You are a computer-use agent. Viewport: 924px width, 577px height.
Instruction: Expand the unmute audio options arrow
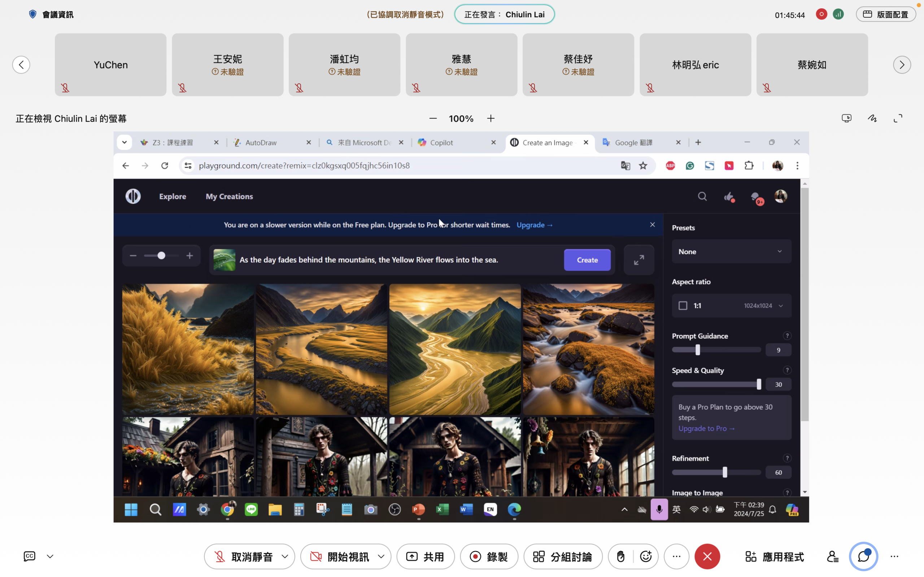(x=285, y=556)
